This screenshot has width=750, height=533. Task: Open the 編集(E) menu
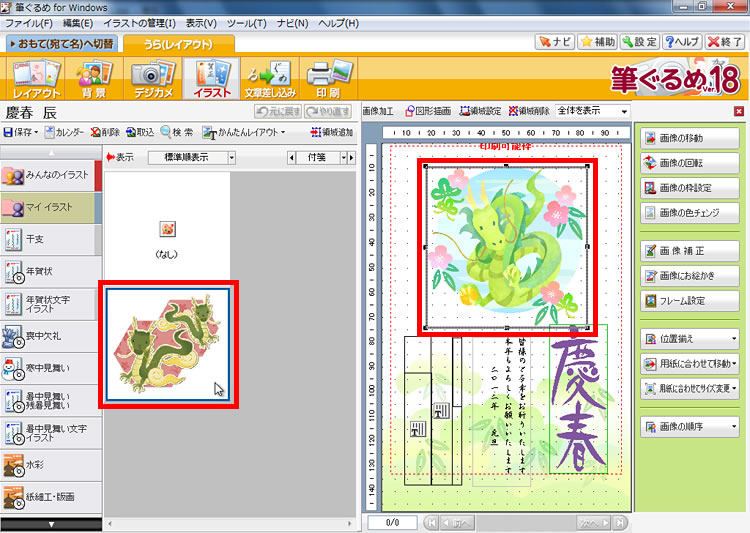(x=78, y=23)
